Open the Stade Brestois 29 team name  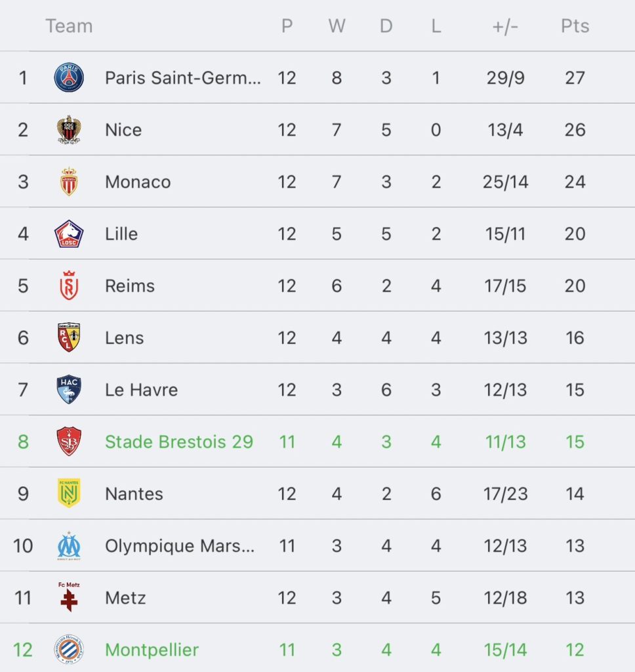tap(179, 442)
